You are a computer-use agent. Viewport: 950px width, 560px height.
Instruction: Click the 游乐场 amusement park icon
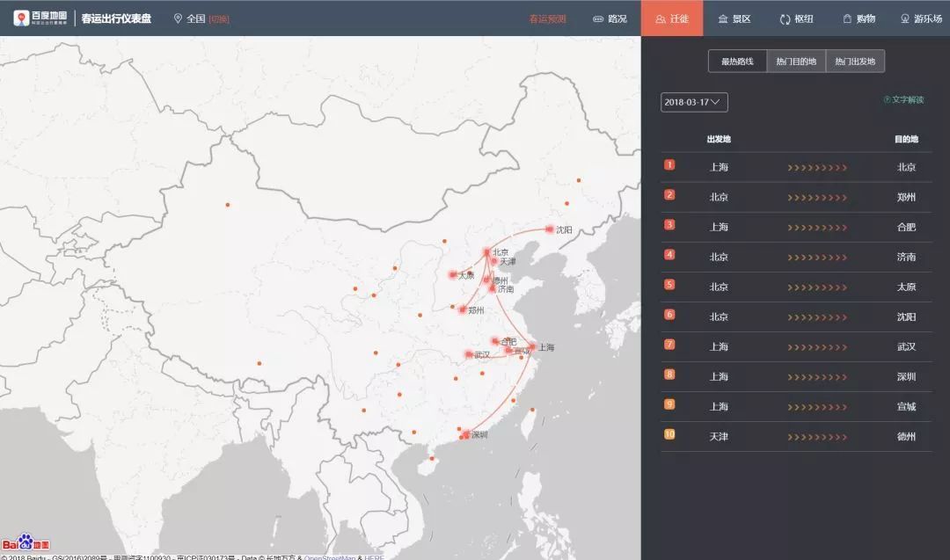click(904, 18)
